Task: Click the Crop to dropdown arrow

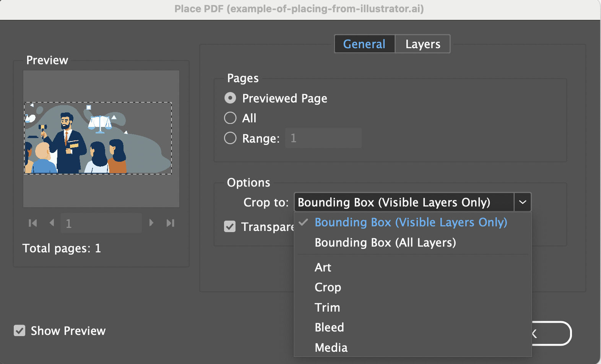Action: click(523, 202)
